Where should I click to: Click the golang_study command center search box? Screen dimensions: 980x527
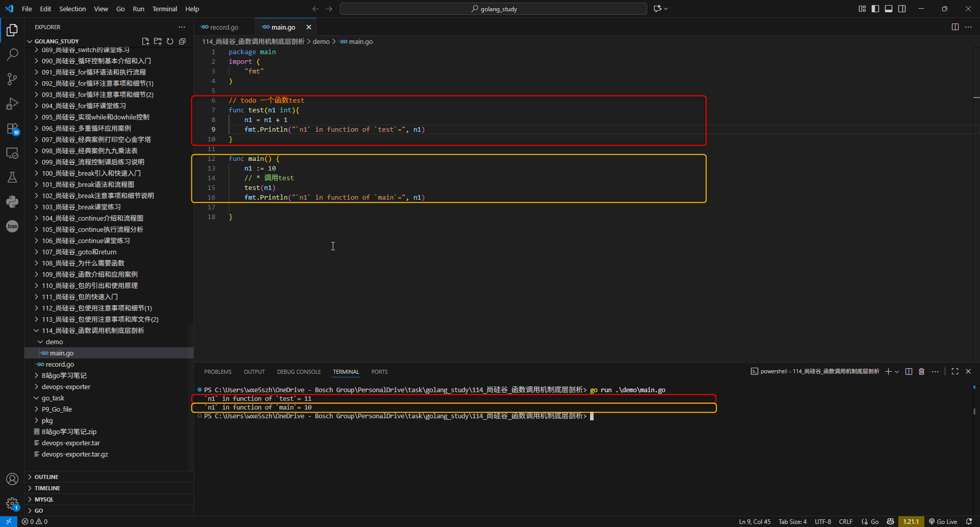tap(494, 9)
